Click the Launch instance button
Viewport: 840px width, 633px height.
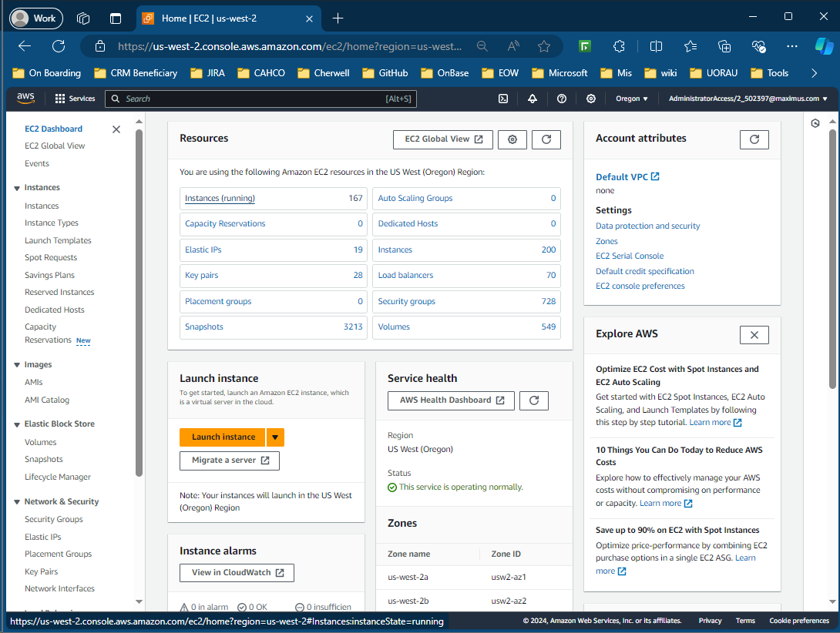(223, 437)
